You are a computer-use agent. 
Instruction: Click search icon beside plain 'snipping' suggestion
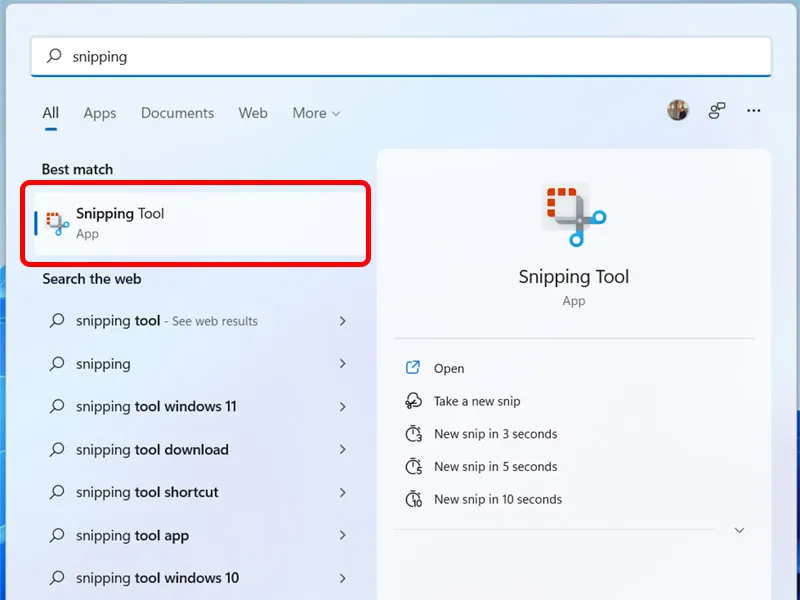point(57,363)
